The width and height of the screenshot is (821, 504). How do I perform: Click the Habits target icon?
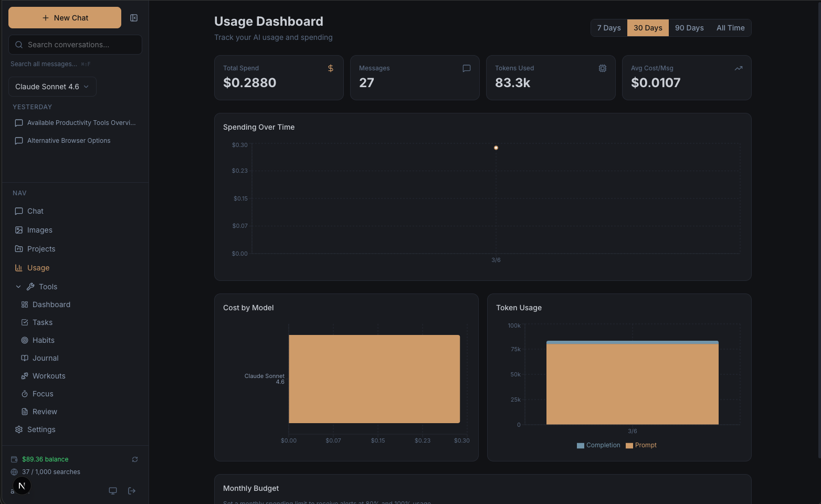click(x=24, y=340)
